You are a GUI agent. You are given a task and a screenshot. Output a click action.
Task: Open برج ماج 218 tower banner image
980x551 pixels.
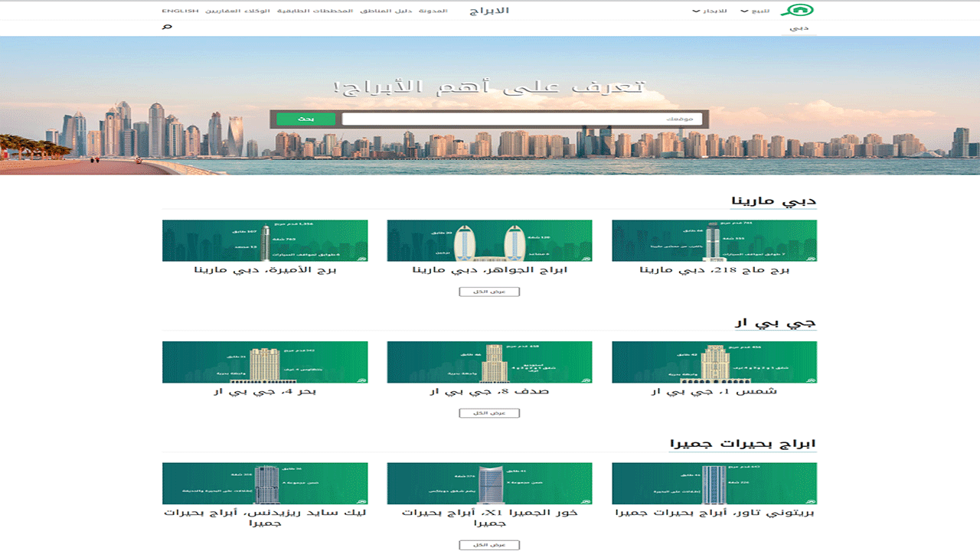click(x=714, y=241)
